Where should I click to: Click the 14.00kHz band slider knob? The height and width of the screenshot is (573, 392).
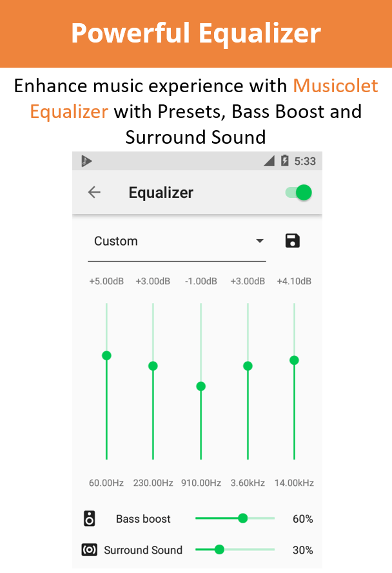294,360
